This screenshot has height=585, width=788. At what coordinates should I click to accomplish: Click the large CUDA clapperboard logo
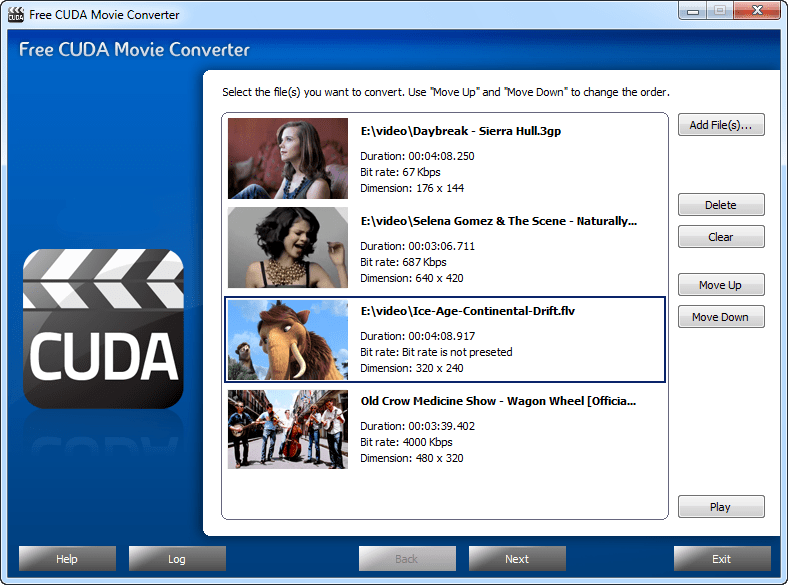[x=104, y=329]
